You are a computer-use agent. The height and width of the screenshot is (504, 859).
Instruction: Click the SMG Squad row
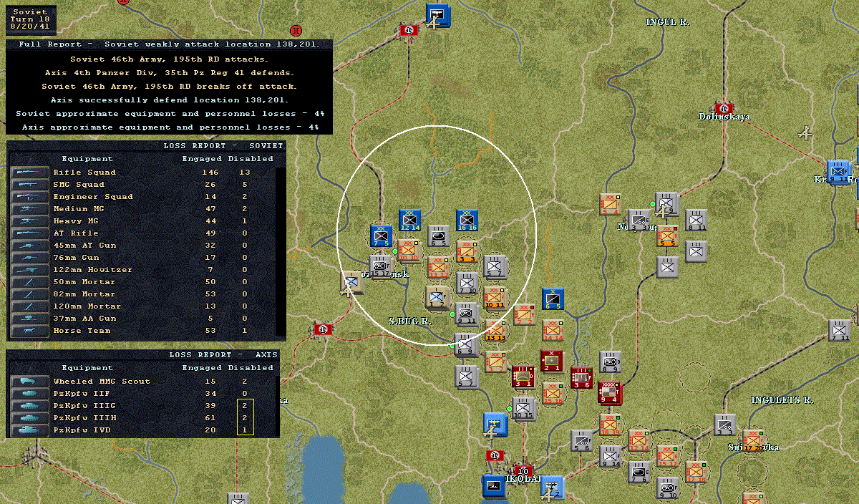[x=142, y=184]
